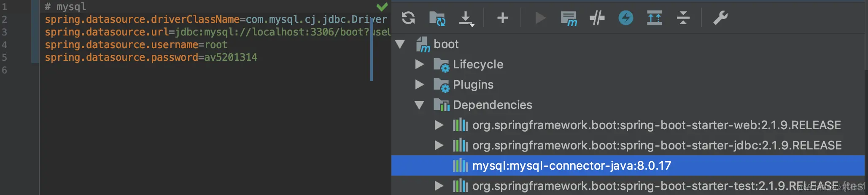Reimport all Maven projects with refresh icon
The width and height of the screenshot is (868, 195).
click(408, 18)
